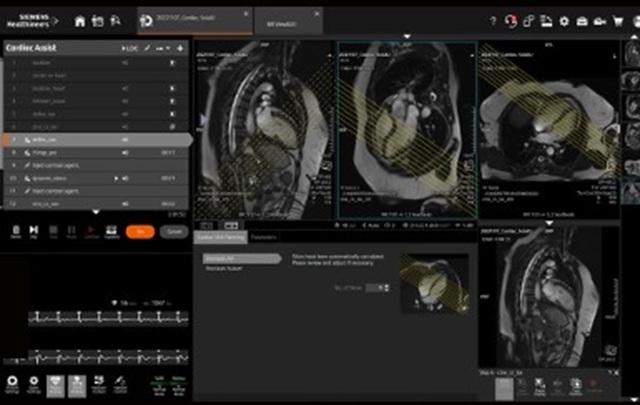
Task: Click the grey Cancel button
Action: (174, 232)
